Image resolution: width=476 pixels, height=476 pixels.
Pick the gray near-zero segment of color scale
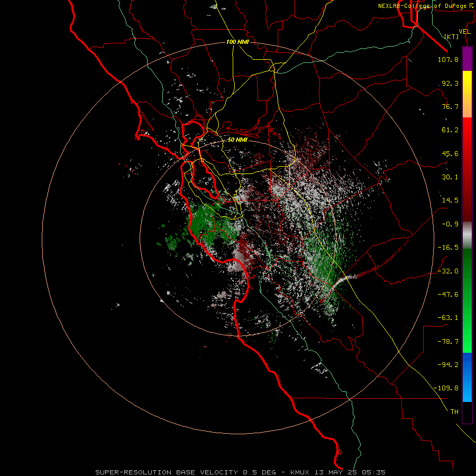(x=467, y=235)
